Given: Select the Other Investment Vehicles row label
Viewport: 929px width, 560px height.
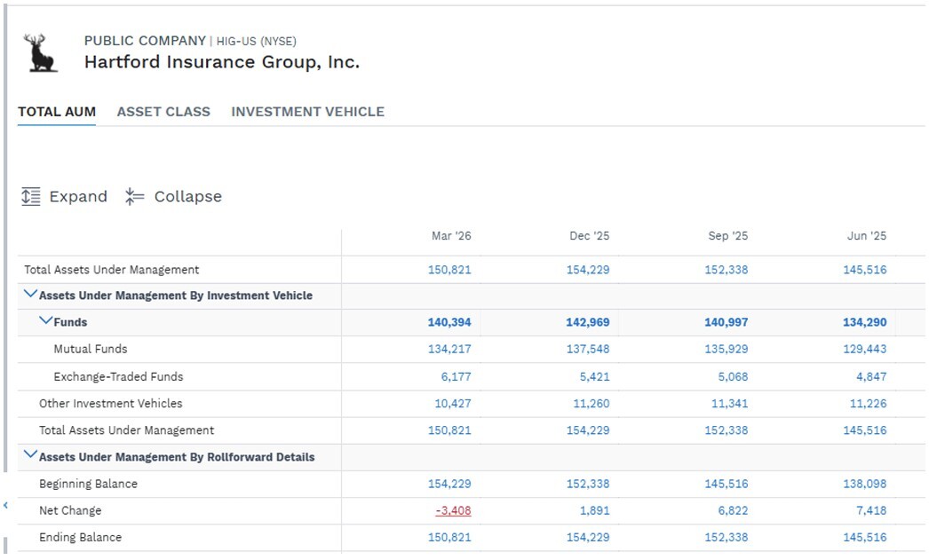Looking at the screenshot, I should pos(111,403).
